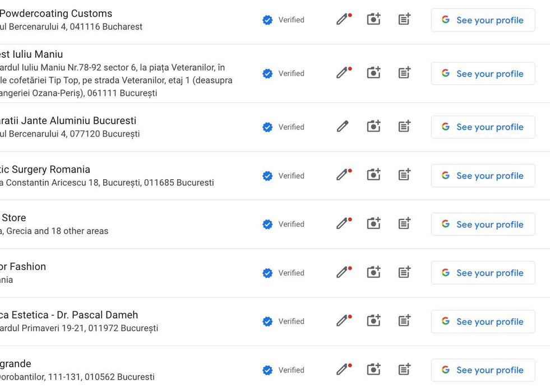See your profile for Powdercoating Customs
This screenshot has width=550, height=392.
pos(483,20)
